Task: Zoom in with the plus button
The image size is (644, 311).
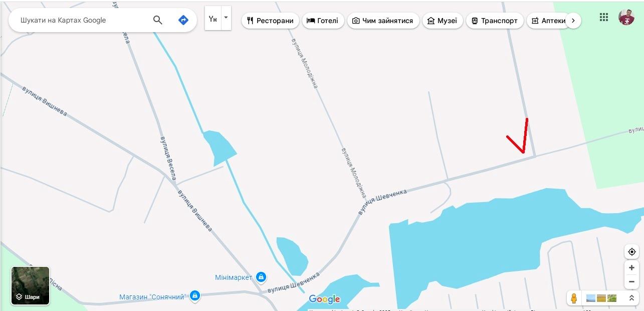Action: point(631,268)
